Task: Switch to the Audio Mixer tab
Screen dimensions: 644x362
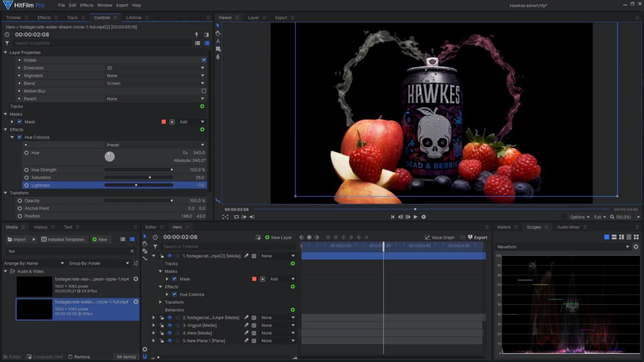Action: (569, 227)
